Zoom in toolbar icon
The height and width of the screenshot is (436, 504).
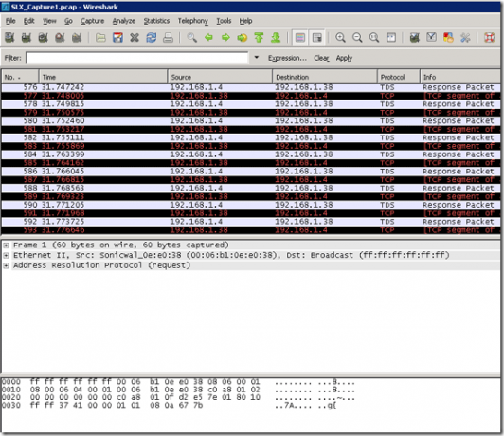point(340,38)
